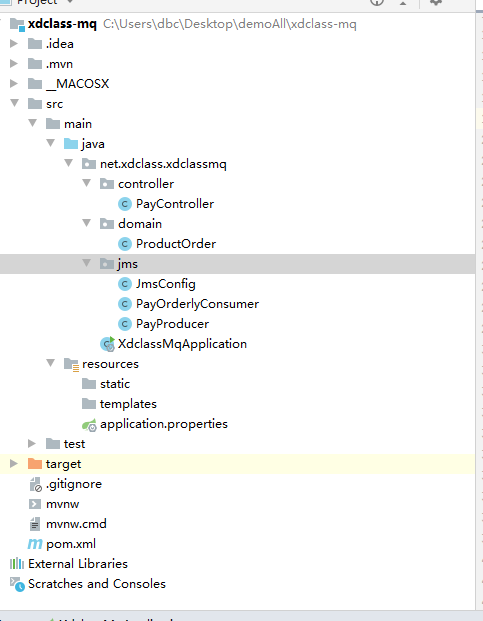Click the mvnw script file icon
The height and width of the screenshot is (621, 483).
click(x=35, y=504)
